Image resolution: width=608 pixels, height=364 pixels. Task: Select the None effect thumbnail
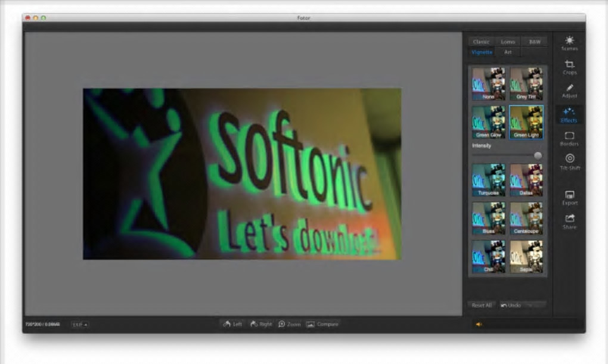(x=489, y=84)
